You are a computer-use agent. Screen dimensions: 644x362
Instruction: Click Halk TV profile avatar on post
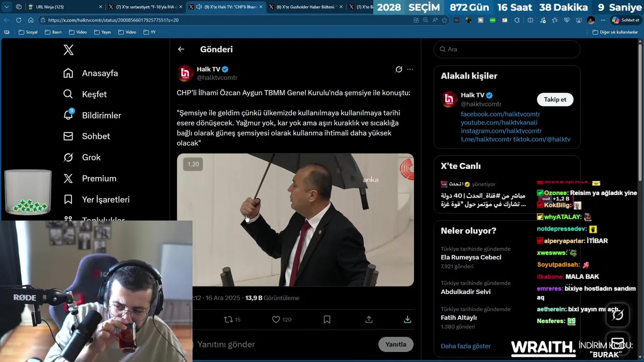(x=185, y=73)
